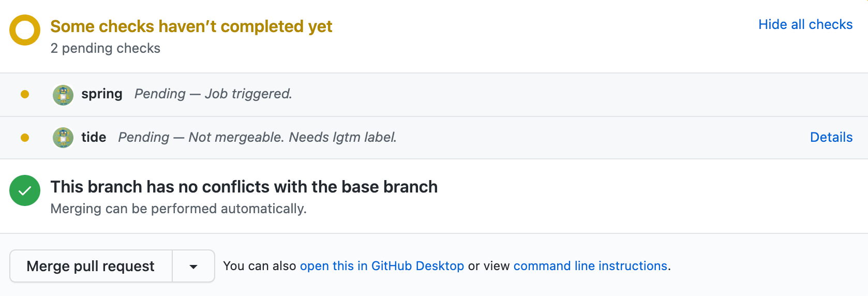Hide all checks
This screenshot has width=868, height=296.
click(x=805, y=24)
